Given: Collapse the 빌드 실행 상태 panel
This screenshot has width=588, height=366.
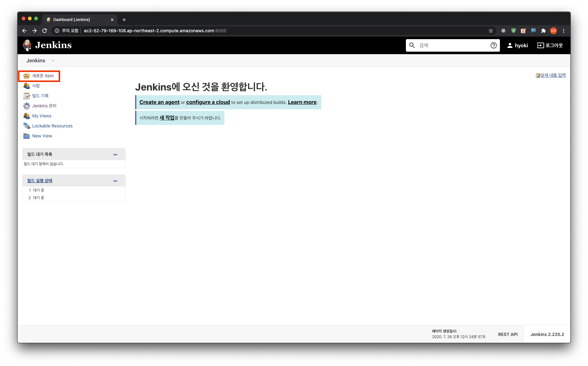Looking at the screenshot, I should [115, 181].
